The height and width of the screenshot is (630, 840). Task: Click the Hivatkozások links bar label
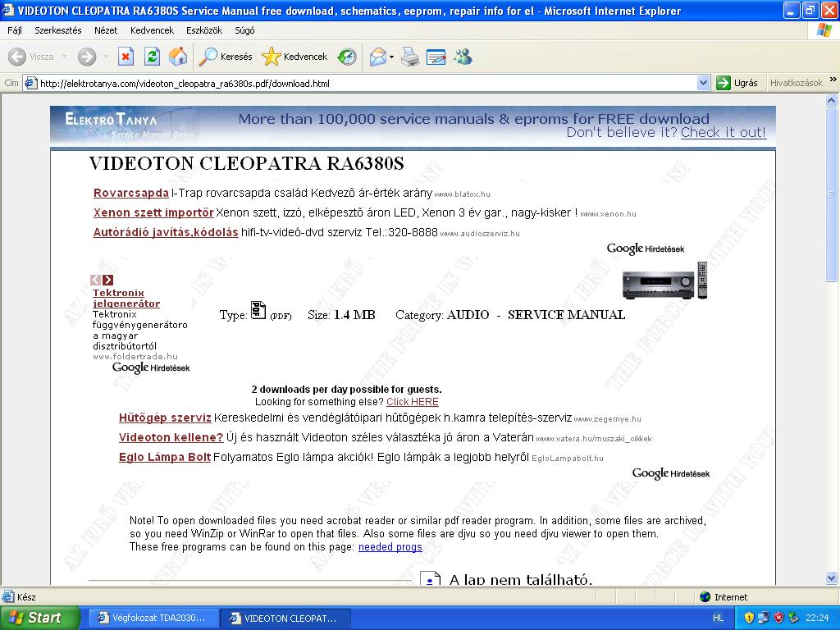tap(796, 83)
